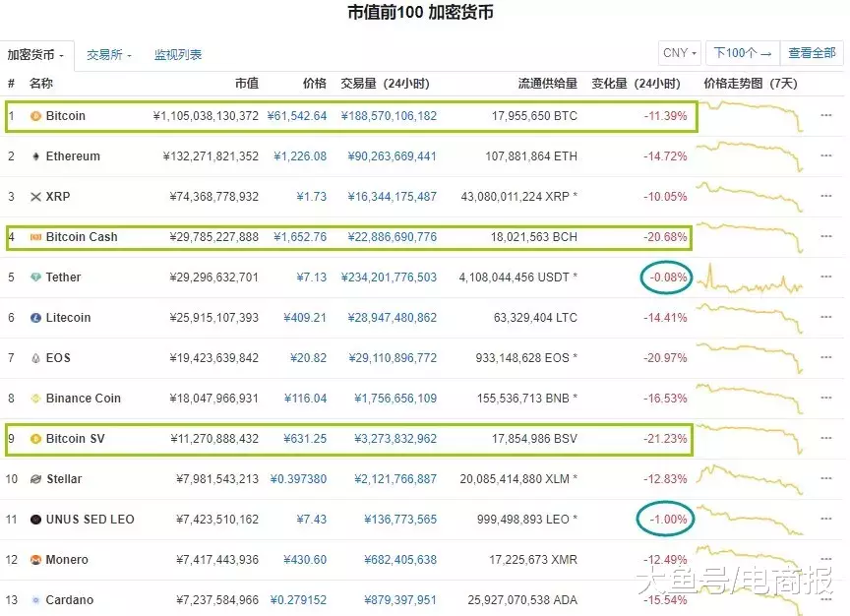View Bitcoin 7-day price chart
The height and width of the screenshot is (616, 850).
752,115
